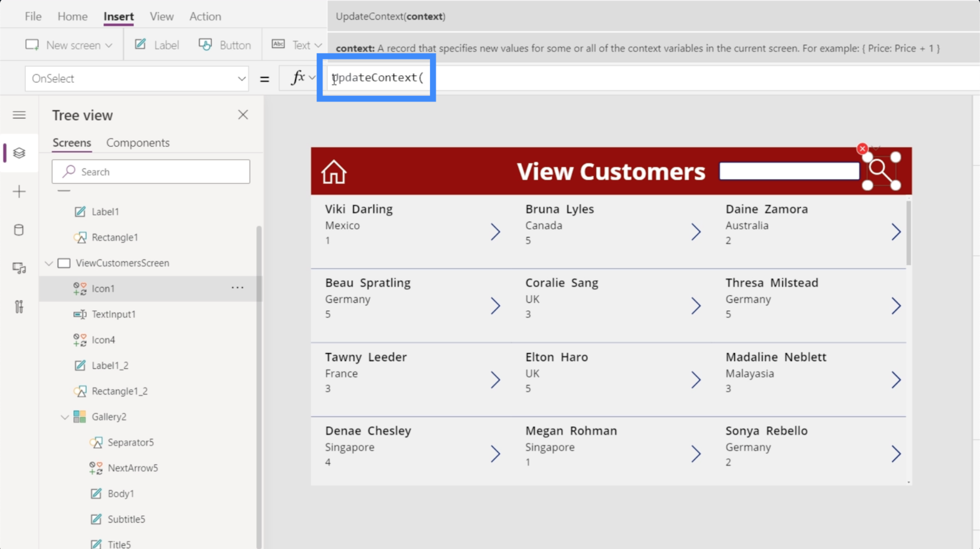Click the arrow next to Elton Haro
Image resolution: width=980 pixels, height=549 pixels.
pyautogui.click(x=696, y=380)
